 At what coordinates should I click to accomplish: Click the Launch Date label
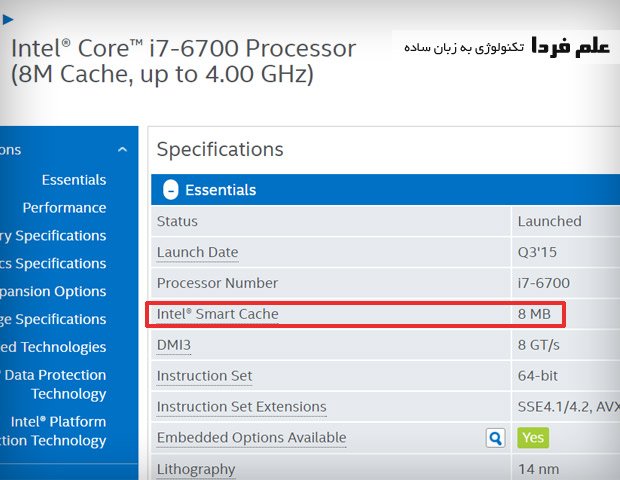coord(197,253)
